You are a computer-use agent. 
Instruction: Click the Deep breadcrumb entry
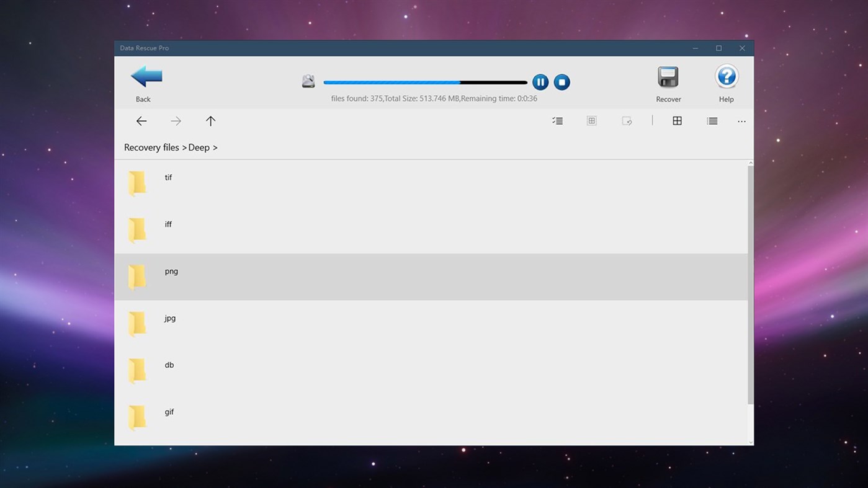(200, 147)
